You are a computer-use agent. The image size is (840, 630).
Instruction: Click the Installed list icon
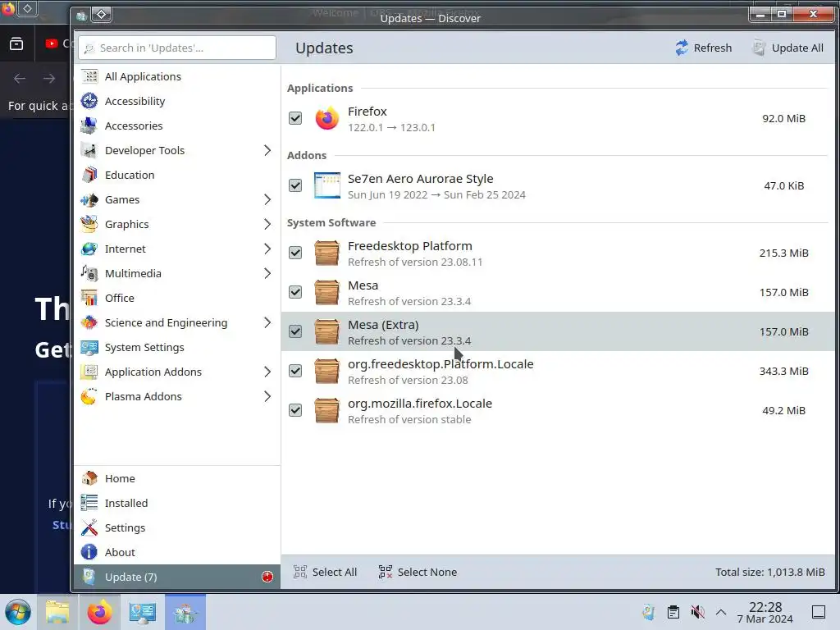coord(89,503)
